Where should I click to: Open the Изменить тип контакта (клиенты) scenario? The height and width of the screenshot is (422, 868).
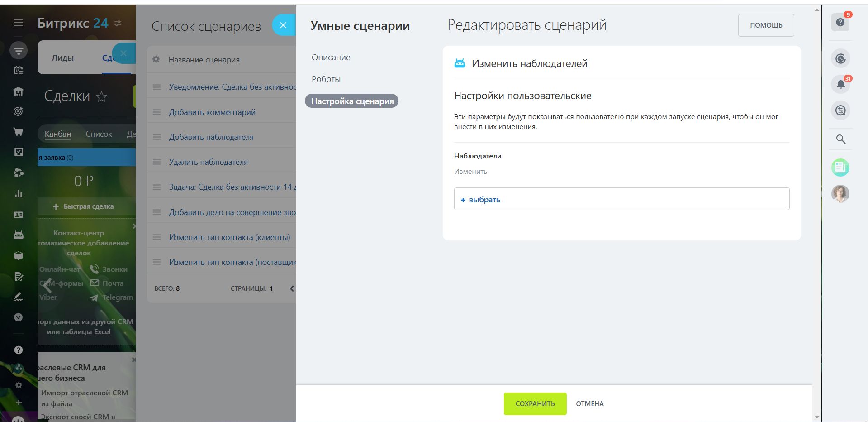coord(230,237)
